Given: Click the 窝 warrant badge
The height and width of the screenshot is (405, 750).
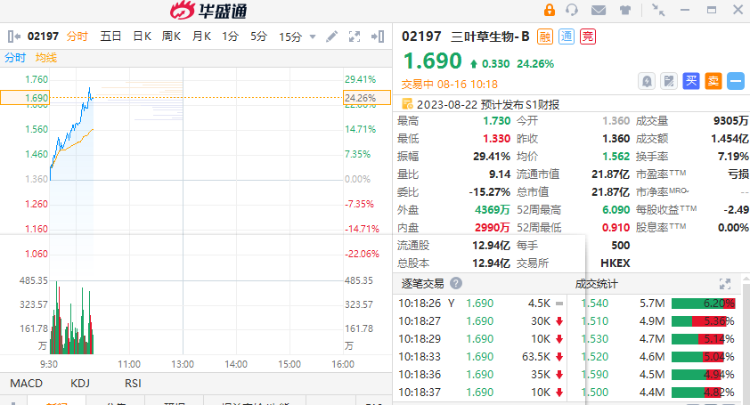Looking at the screenshot, I should 588,37.
